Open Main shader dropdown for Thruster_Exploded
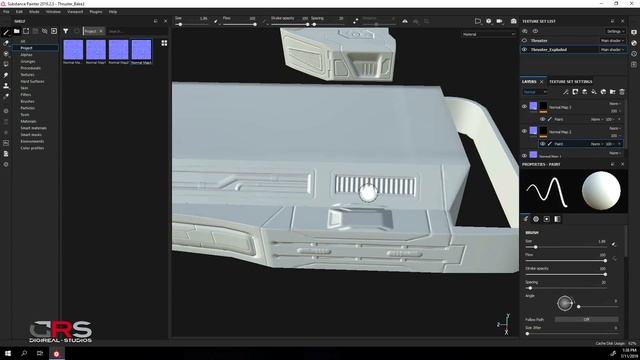 tap(612, 49)
